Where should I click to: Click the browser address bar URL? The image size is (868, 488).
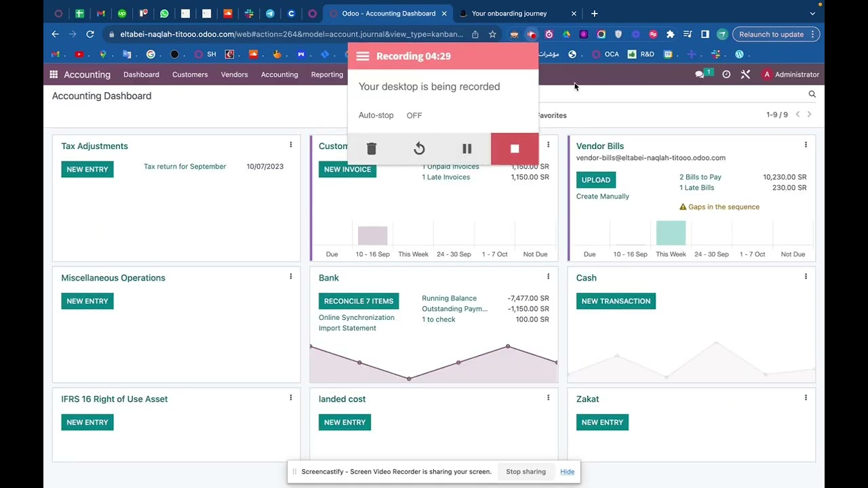(x=292, y=34)
